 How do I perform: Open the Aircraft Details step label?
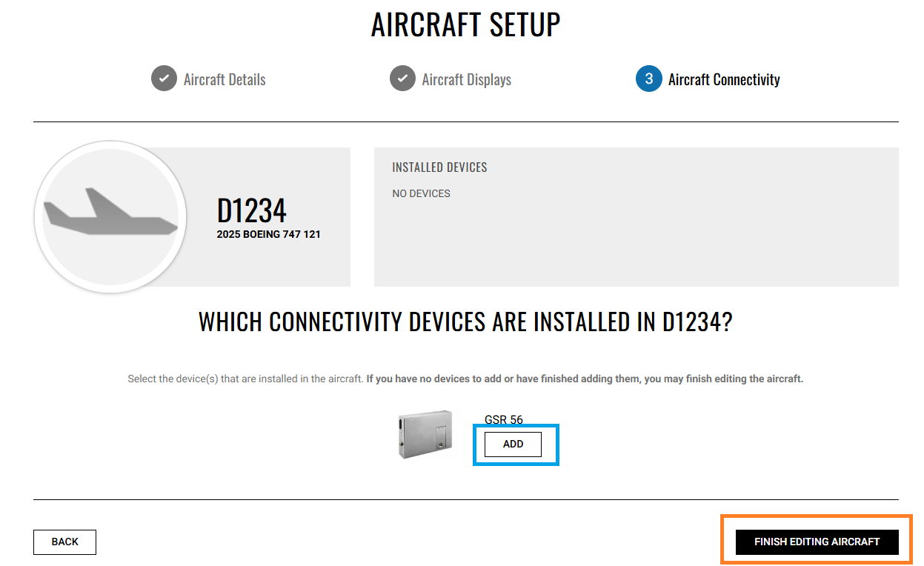click(x=225, y=79)
